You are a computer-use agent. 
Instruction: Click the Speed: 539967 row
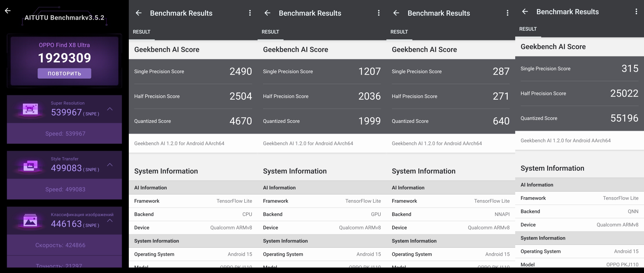64,134
